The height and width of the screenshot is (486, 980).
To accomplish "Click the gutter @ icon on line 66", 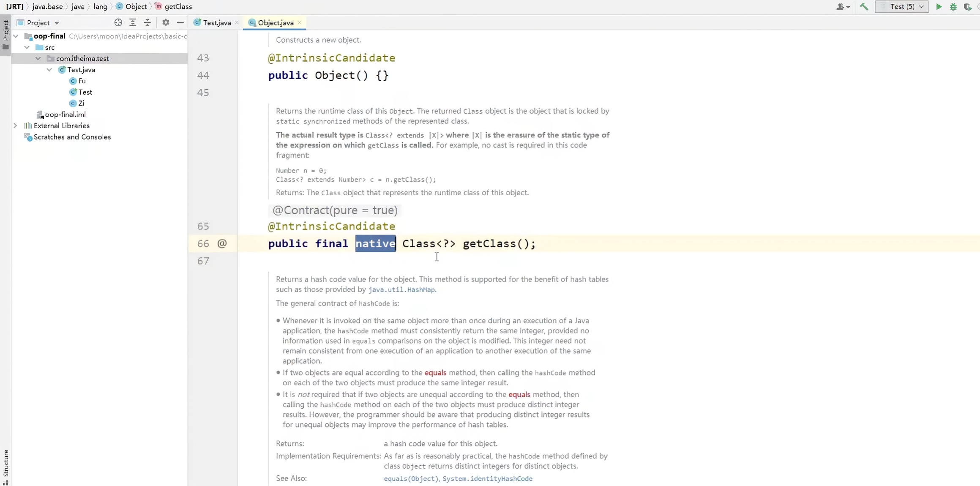I will pos(222,243).
